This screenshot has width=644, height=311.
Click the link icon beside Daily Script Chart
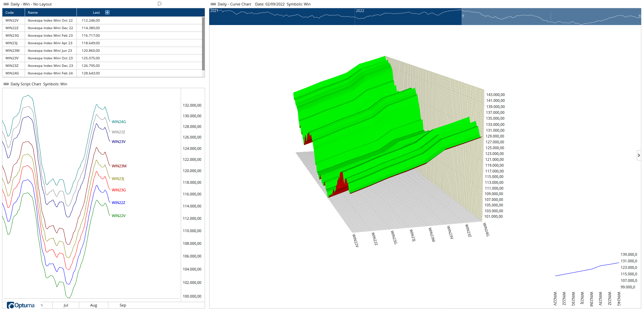[x=6, y=84]
